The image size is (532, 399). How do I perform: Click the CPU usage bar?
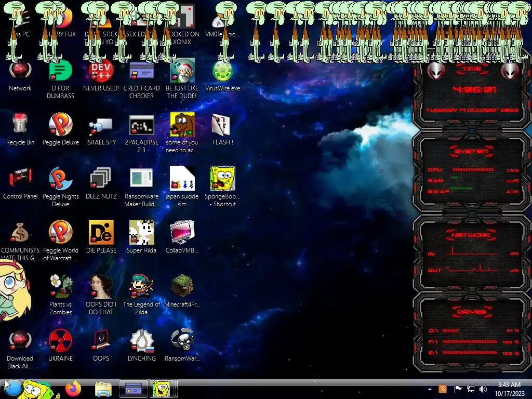(473, 169)
